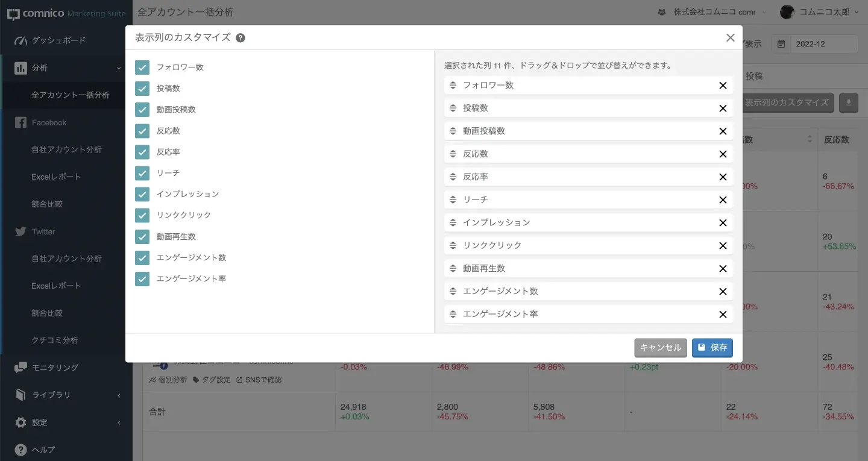The width and height of the screenshot is (868, 461).
Task: Uncheck the 投稿数 checkbox
Action: 142,89
